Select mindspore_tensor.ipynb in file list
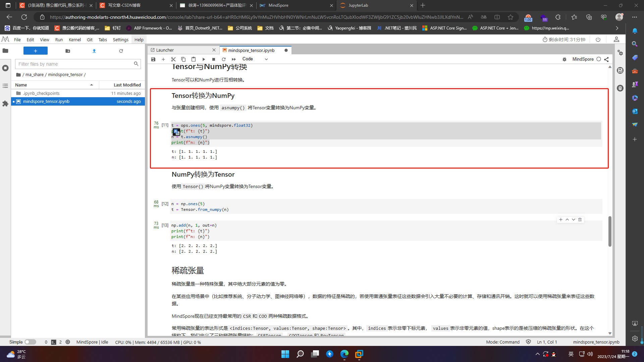Image resolution: width=644 pixels, height=362 pixels. tap(78, 102)
